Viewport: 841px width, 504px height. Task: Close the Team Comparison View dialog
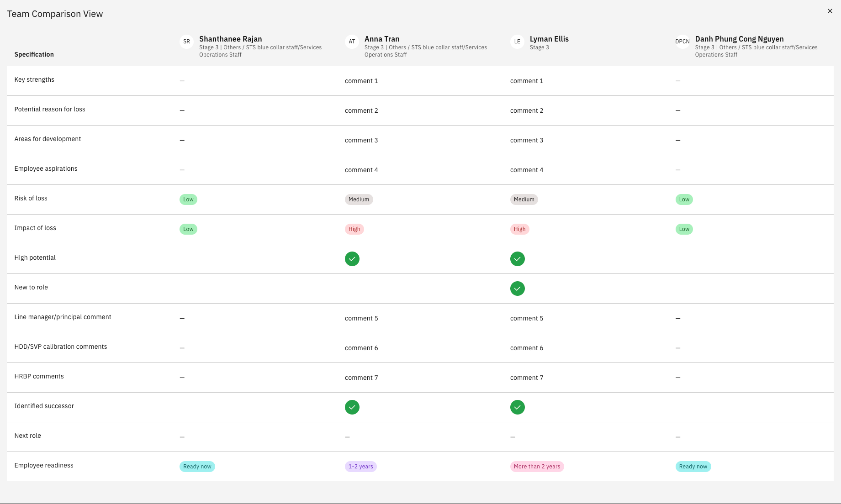tap(830, 11)
